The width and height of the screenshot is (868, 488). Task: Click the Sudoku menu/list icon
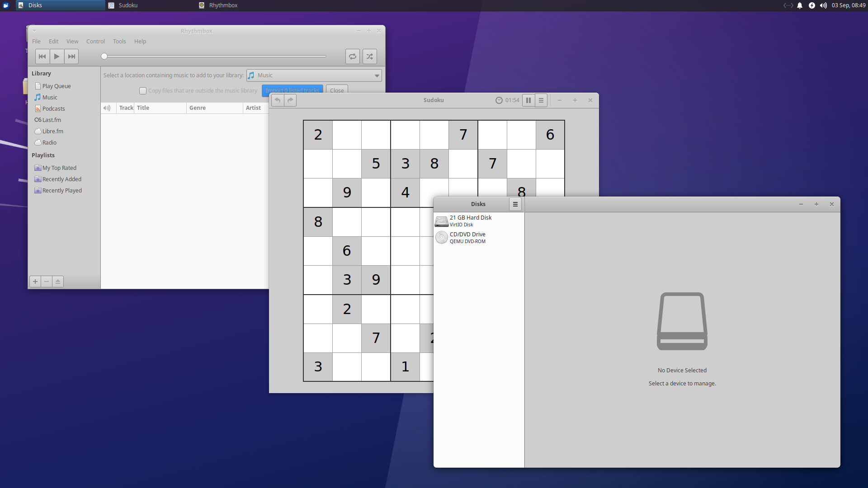pyautogui.click(x=541, y=99)
